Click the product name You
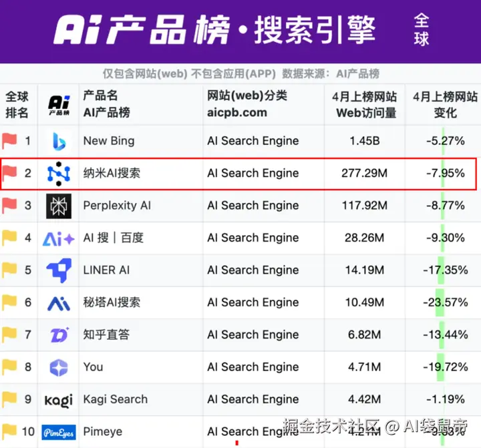Screen dimensions: 481x448 (x=94, y=367)
